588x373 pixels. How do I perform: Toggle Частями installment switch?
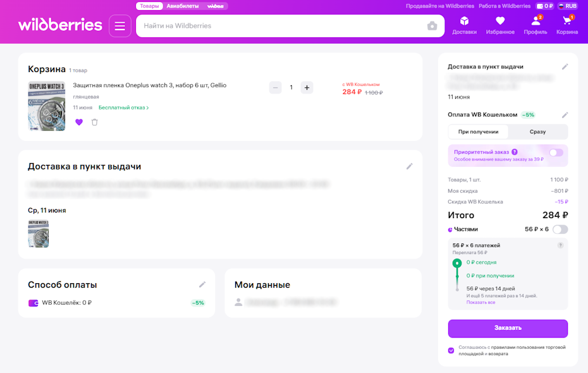coord(560,229)
